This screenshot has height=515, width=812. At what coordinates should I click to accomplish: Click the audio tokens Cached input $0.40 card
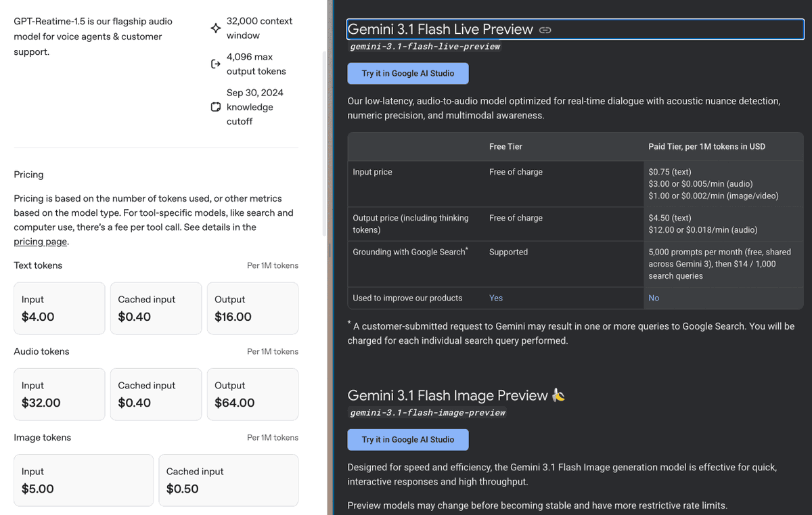coord(156,395)
